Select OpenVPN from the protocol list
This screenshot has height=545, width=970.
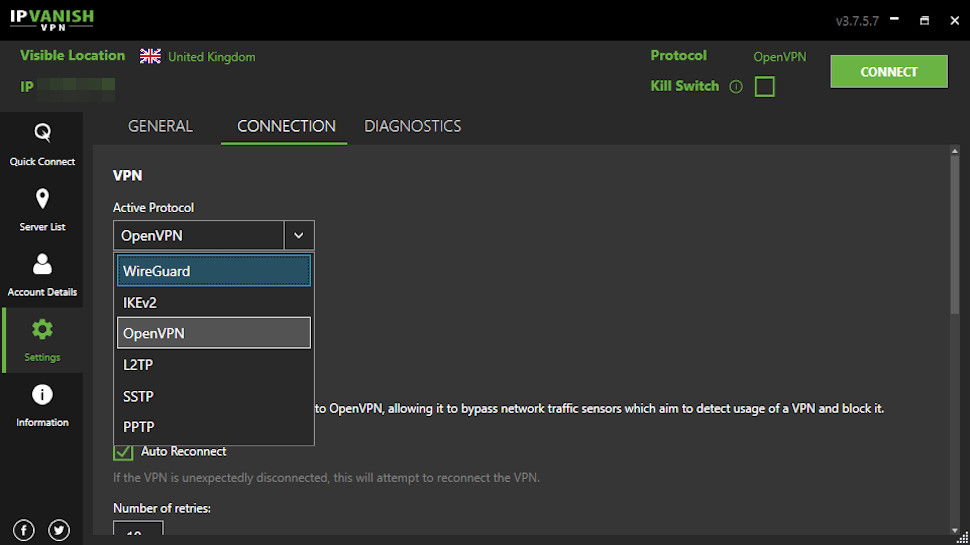(214, 333)
